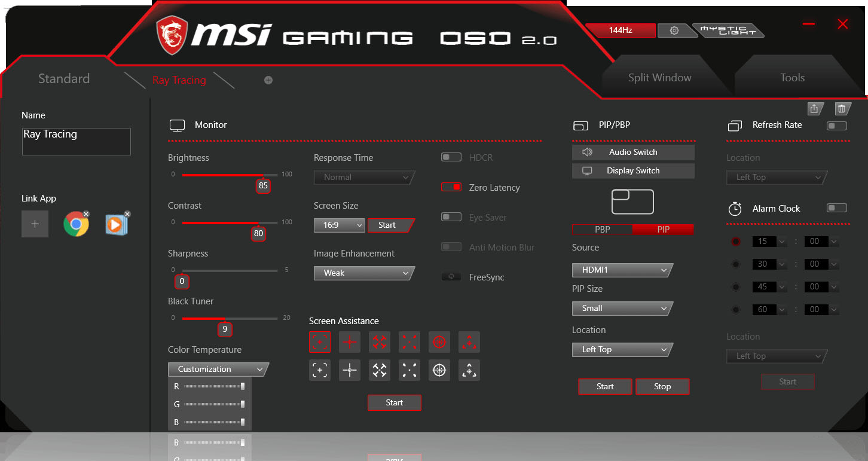Expand the PIP Size dropdown
Viewport: 868px width, 461px height.
click(622, 308)
